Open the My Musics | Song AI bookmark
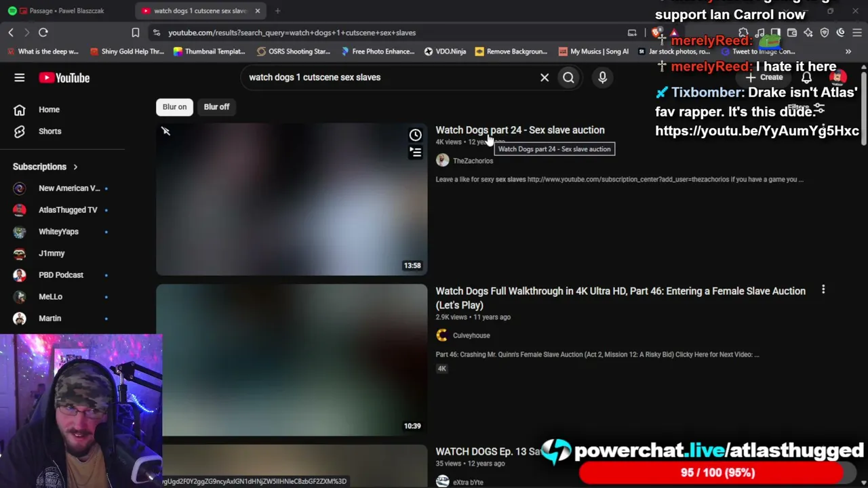The width and height of the screenshot is (868, 488). pos(594,52)
